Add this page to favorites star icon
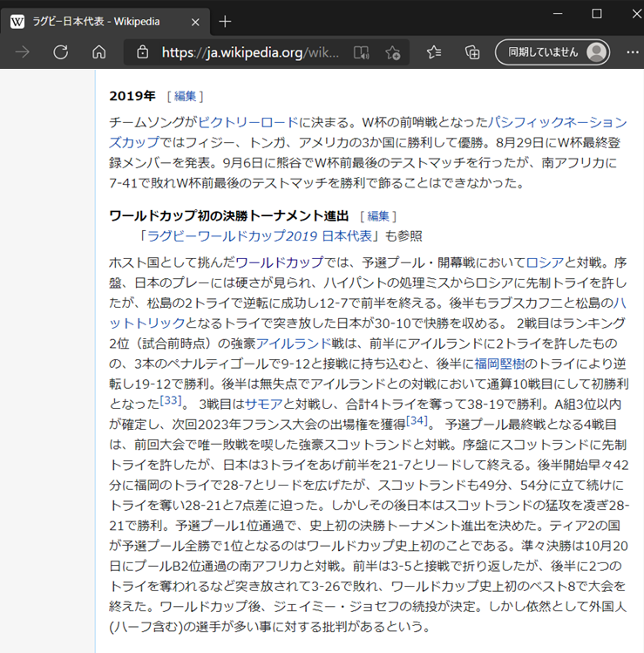The image size is (644, 653). pyautogui.click(x=392, y=52)
